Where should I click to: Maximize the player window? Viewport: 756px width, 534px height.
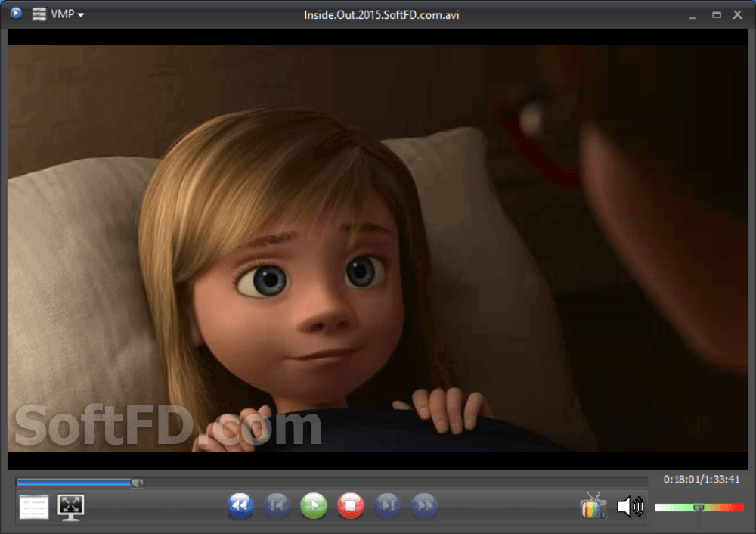[717, 15]
